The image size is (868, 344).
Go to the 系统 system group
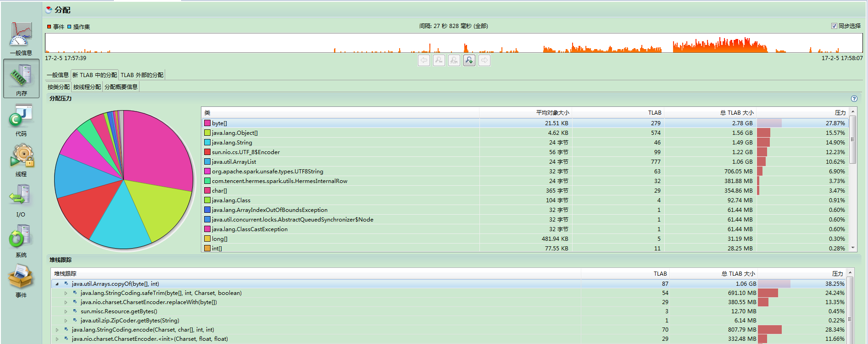pos(21,241)
